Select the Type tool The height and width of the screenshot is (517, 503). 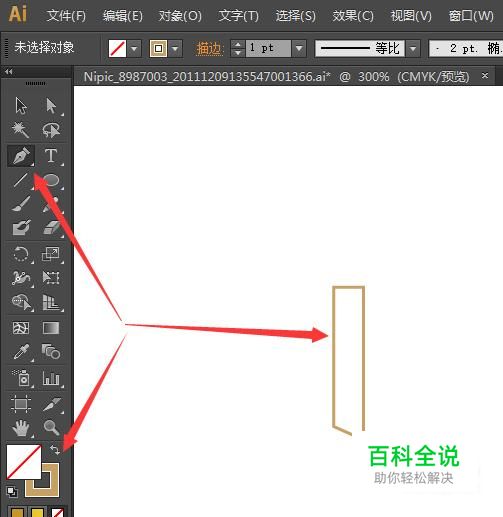(x=51, y=156)
